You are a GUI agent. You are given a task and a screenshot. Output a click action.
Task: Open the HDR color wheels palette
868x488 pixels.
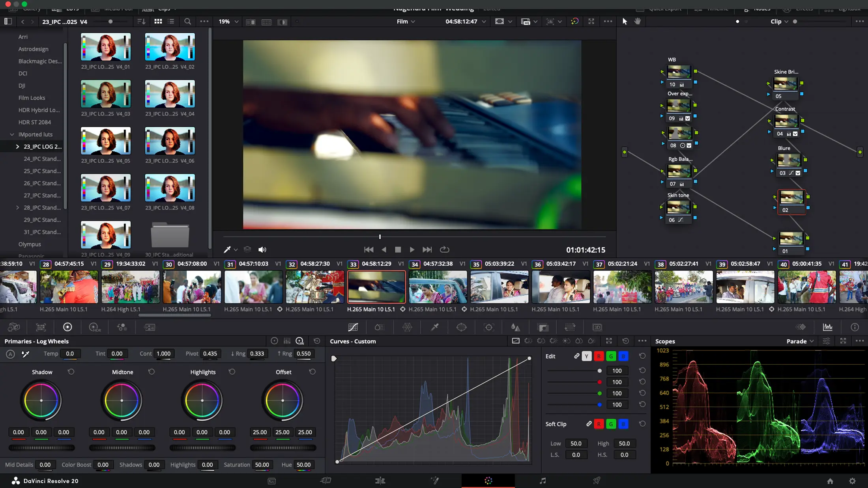(95, 327)
